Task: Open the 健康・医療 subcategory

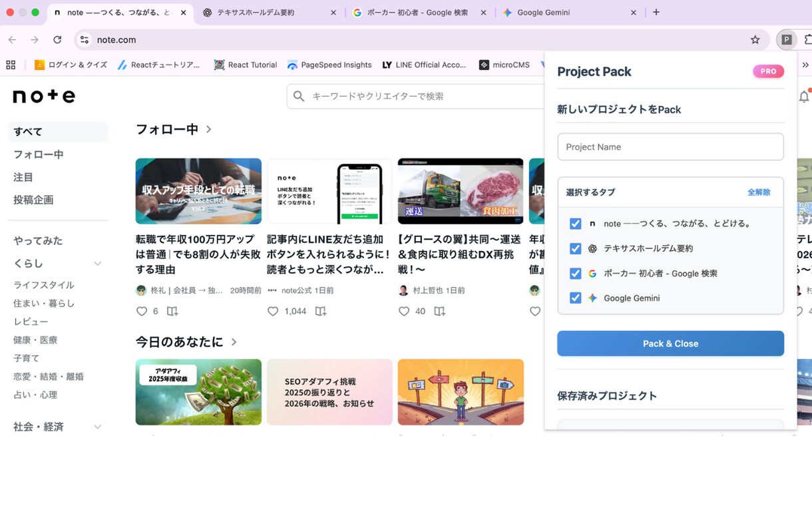Action: click(35, 340)
